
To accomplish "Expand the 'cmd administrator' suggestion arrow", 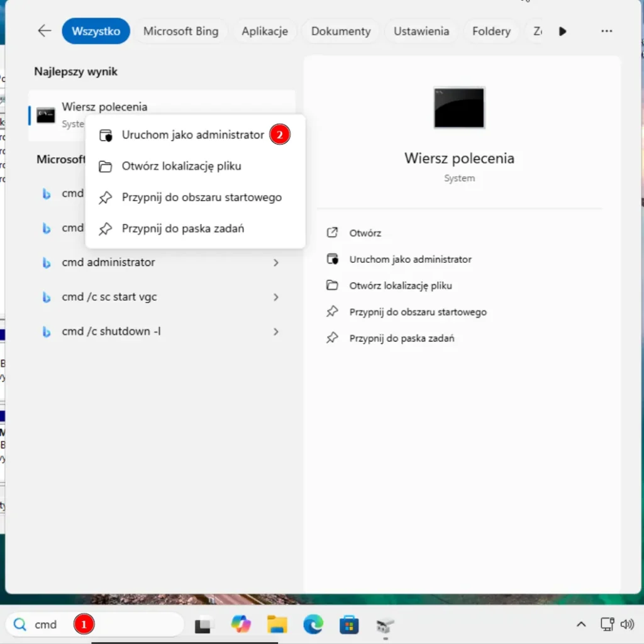I will point(275,262).
